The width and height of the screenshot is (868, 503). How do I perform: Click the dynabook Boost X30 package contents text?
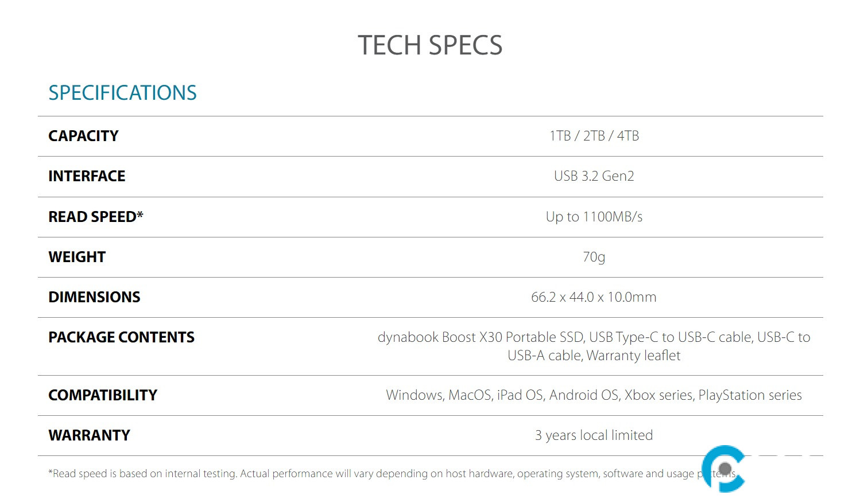point(594,346)
